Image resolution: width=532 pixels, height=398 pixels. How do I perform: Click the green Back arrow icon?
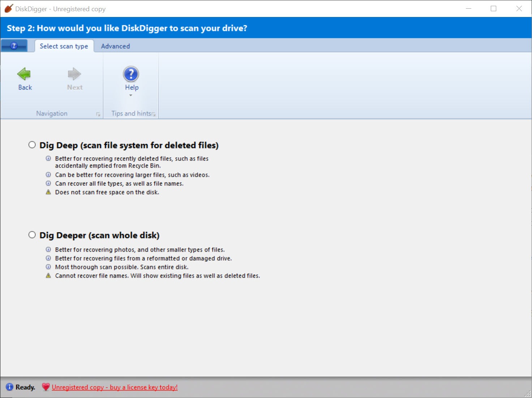[x=24, y=74]
